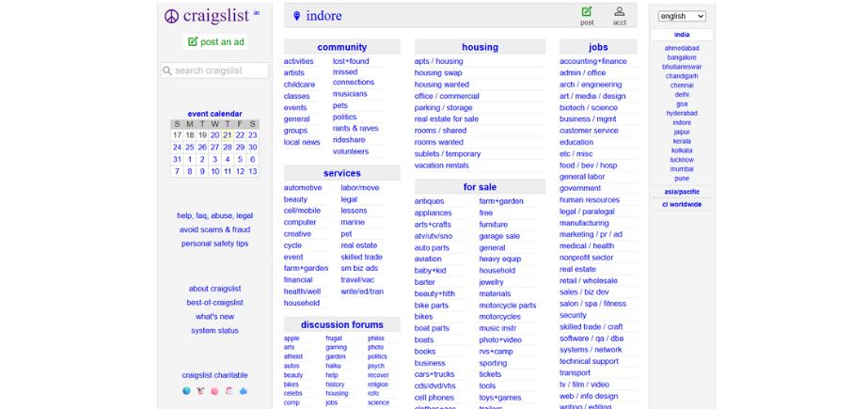Open 'vacation rentals' under housing
This screenshot has width=868, height=409.
coord(442,165)
